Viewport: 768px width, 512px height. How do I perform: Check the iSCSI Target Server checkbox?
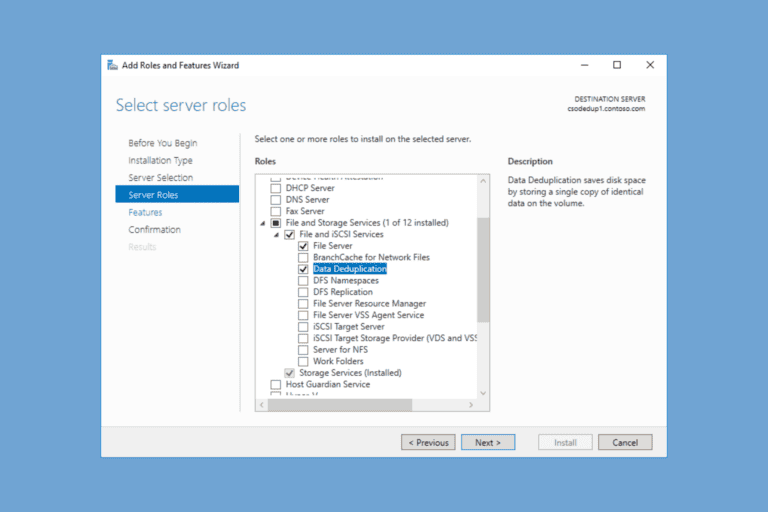tap(303, 327)
